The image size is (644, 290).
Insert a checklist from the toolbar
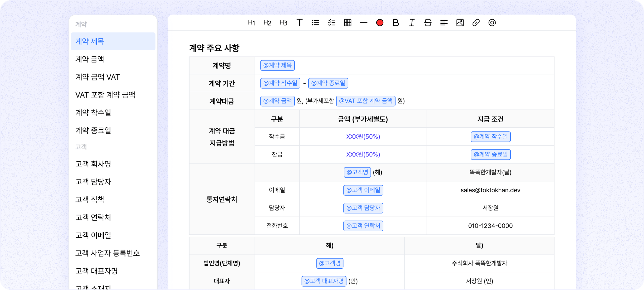click(x=332, y=23)
